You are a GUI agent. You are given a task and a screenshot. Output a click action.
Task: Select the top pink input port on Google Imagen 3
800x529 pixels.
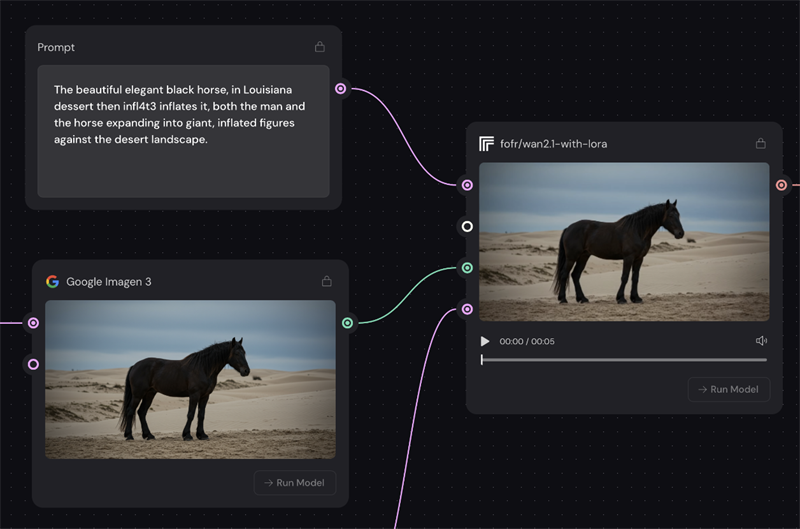[x=33, y=323]
